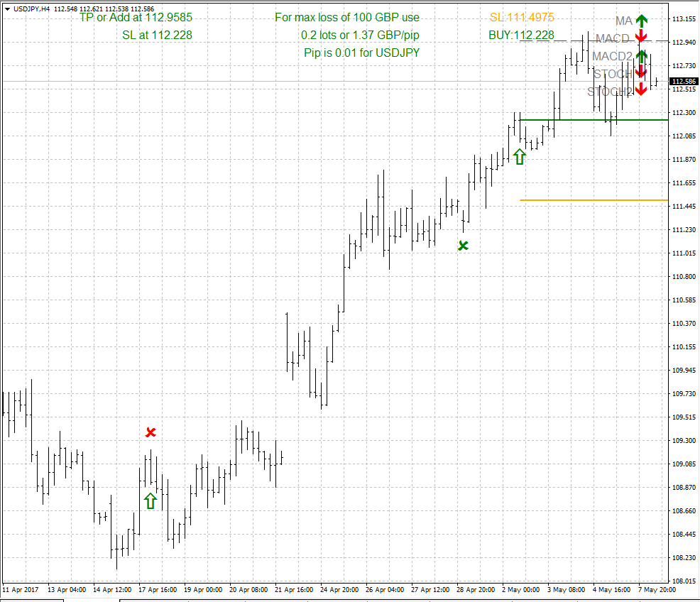This screenshot has width=700, height=602.
Task: Click the red down arrow next to MACD
Action: [x=641, y=37]
